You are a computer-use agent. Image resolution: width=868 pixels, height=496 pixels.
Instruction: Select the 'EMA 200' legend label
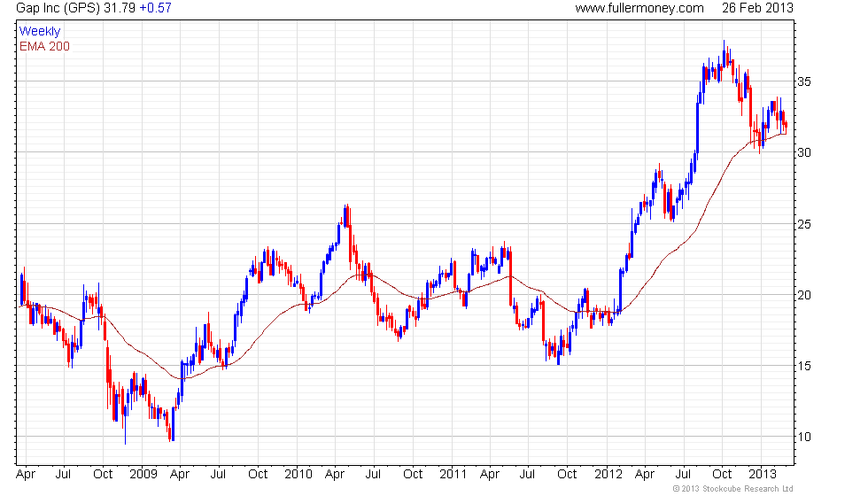tap(45, 46)
